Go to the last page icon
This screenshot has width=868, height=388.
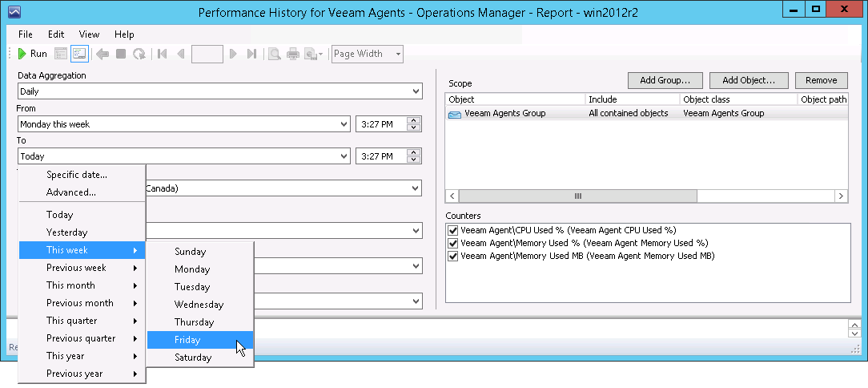coord(252,54)
